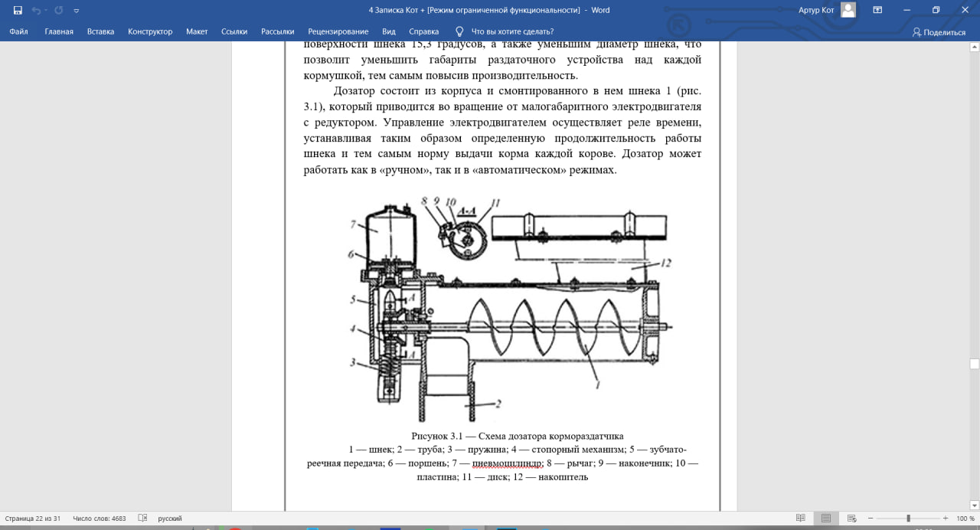
Task: Click the lightbulb Tell Me icon
Action: 459,31
